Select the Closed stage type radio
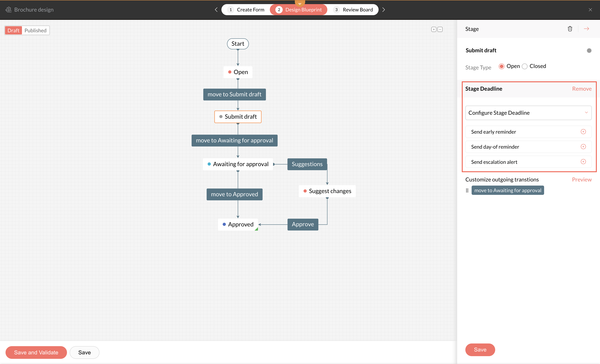This screenshot has height=364, width=600. pyautogui.click(x=525, y=66)
